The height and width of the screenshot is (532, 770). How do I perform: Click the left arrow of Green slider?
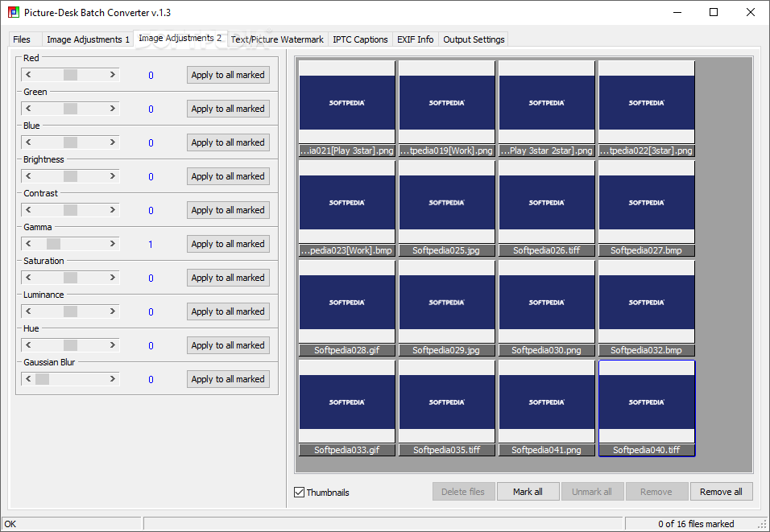[x=28, y=109]
